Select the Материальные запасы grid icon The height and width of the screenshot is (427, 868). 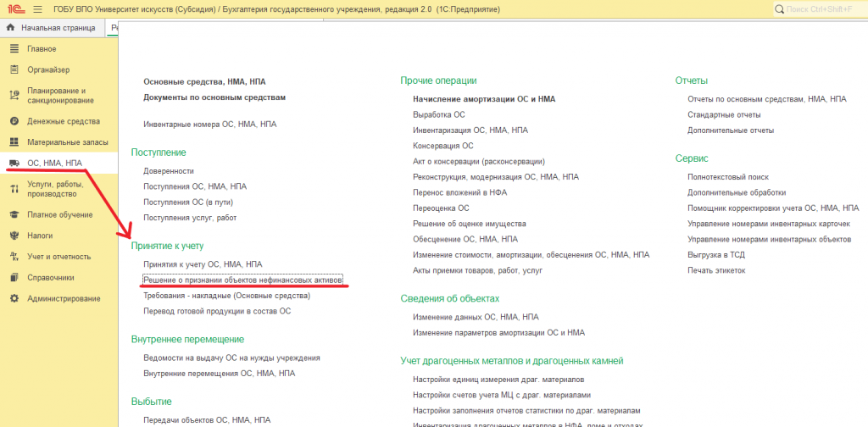[x=15, y=142]
